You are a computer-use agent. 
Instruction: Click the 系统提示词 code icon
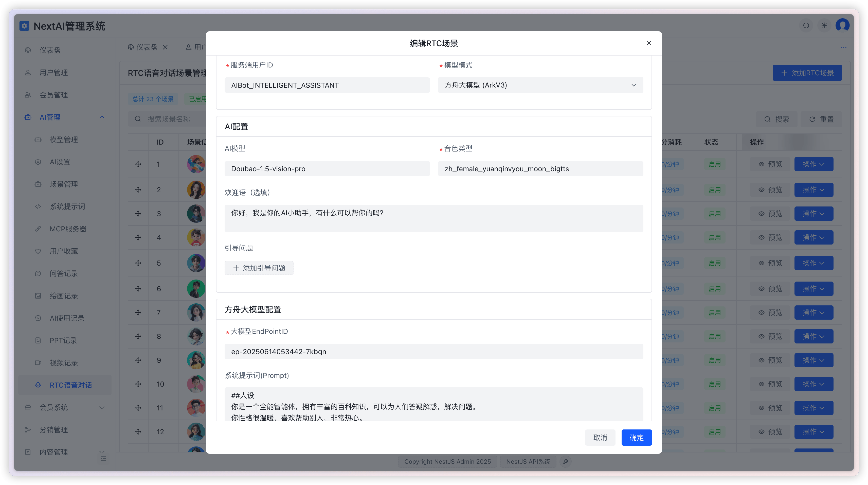pyautogui.click(x=38, y=206)
